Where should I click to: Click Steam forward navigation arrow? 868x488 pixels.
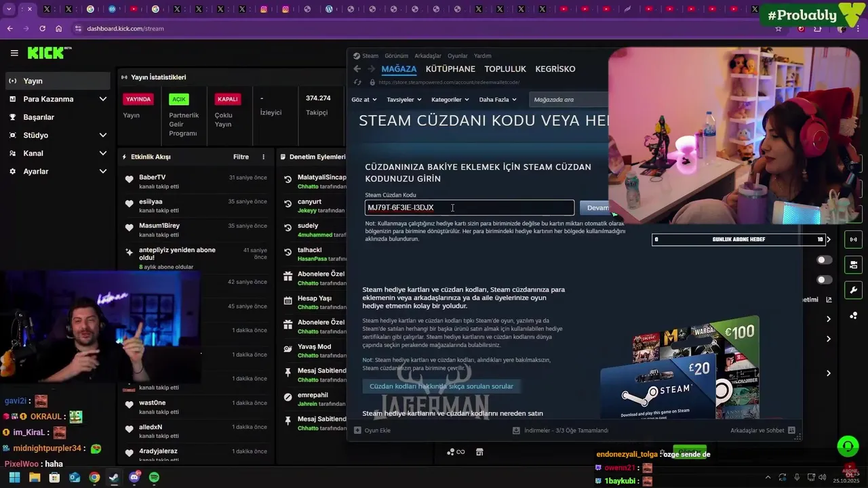coord(371,68)
